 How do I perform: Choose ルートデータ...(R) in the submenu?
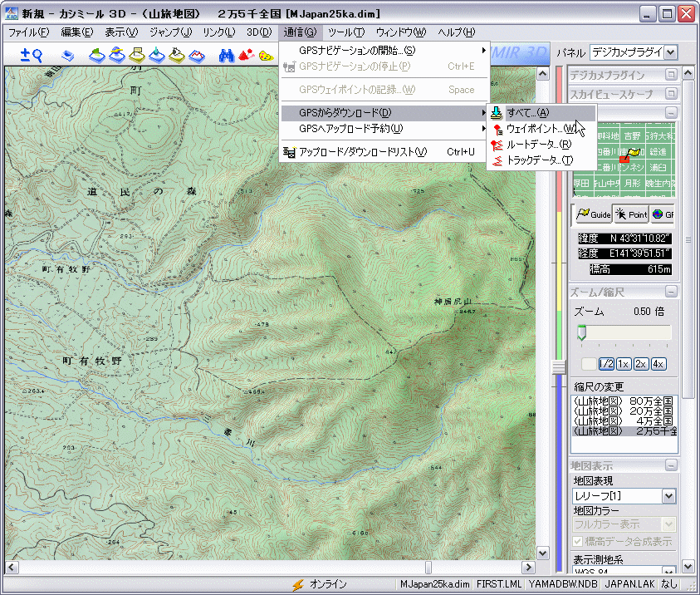click(541, 145)
